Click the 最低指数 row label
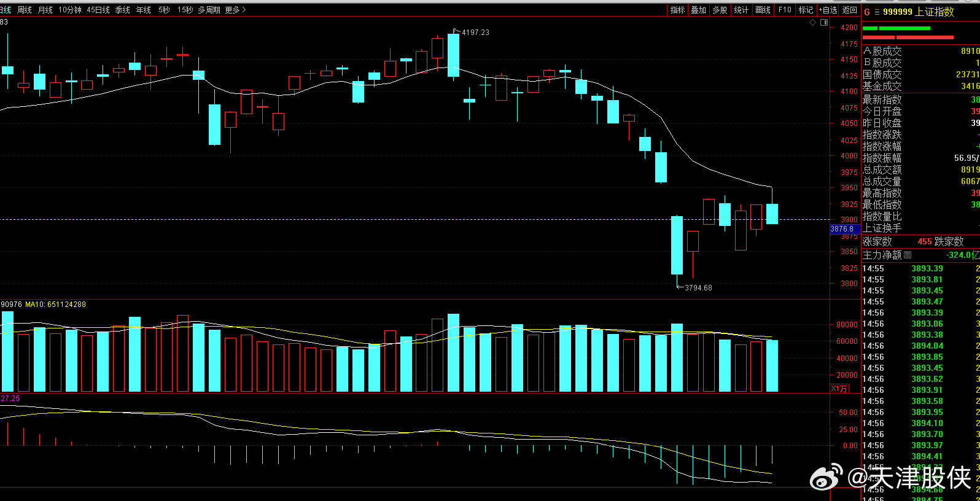Screen dimensions: 980x501 click(x=882, y=204)
